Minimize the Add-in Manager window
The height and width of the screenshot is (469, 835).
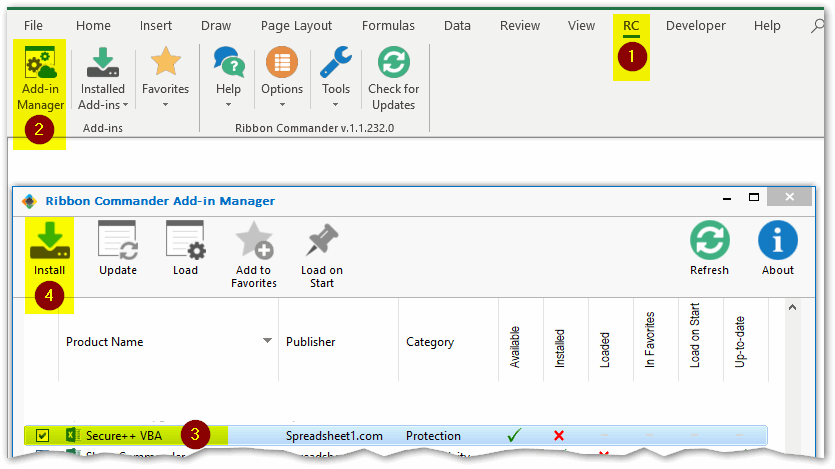pyautogui.click(x=727, y=198)
